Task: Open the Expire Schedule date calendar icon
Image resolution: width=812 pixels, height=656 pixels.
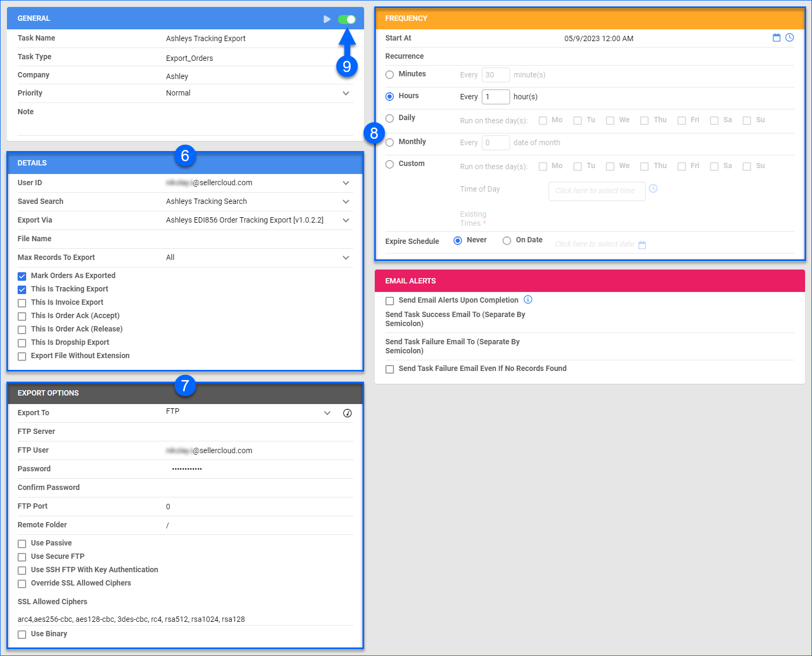Action: 642,245
